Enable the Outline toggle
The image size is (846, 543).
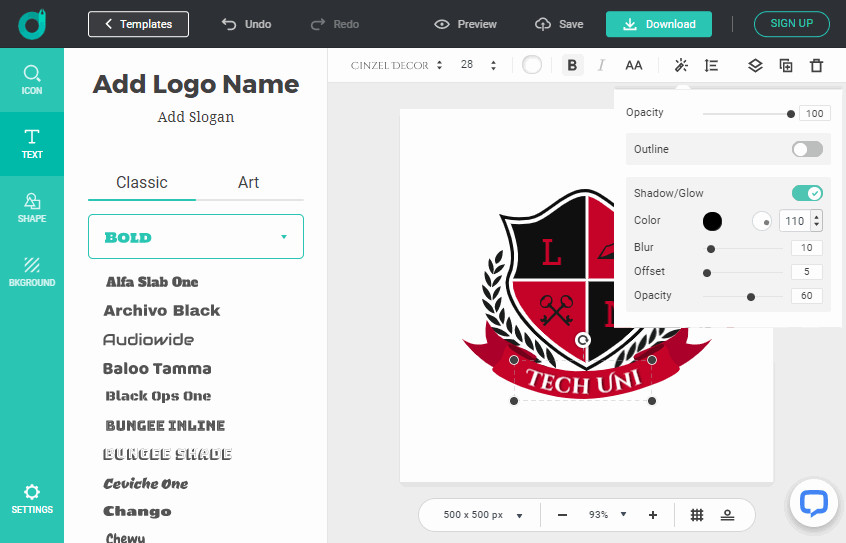tap(807, 149)
